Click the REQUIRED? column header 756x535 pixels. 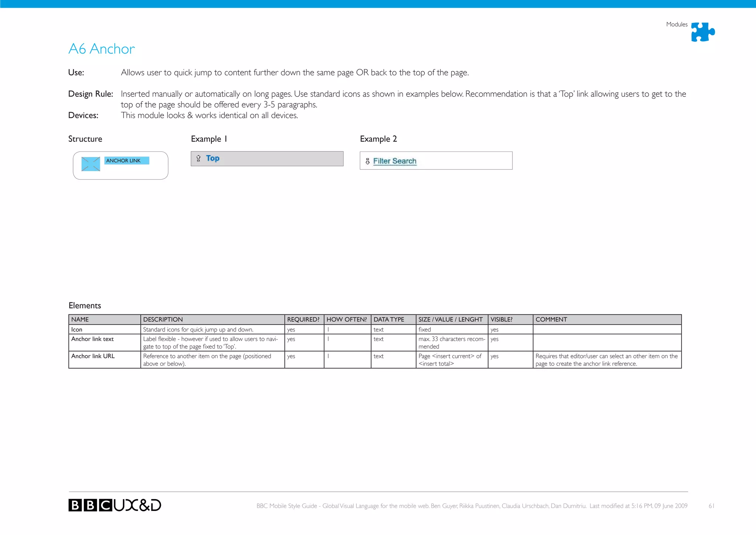(x=304, y=319)
